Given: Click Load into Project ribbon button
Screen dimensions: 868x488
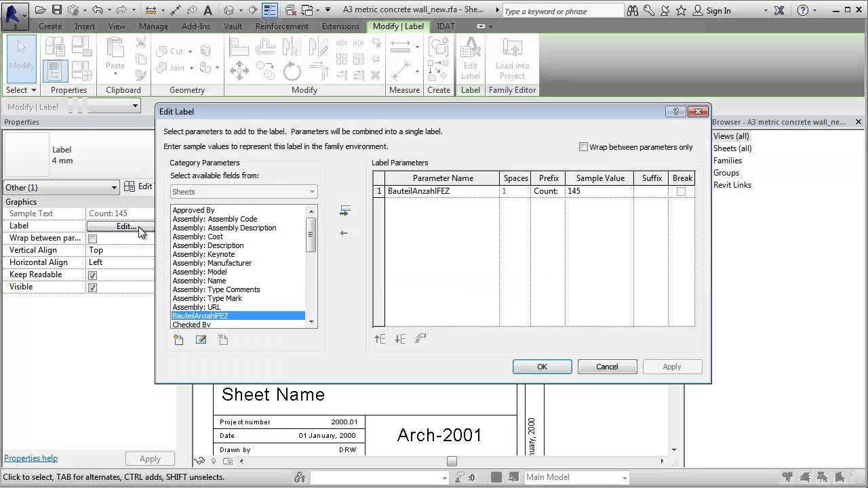Looking at the screenshot, I should [512, 59].
